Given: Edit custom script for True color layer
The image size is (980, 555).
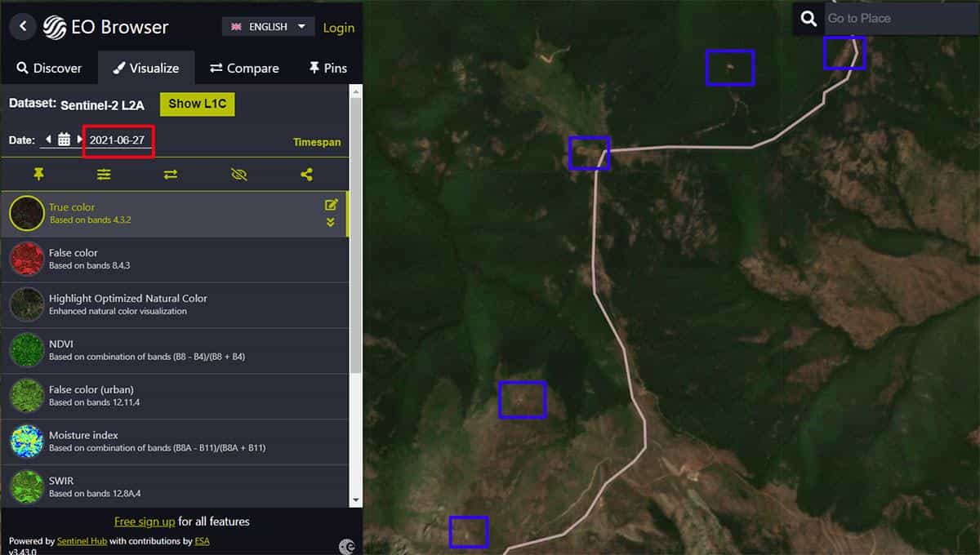Looking at the screenshot, I should tap(331, 205).
